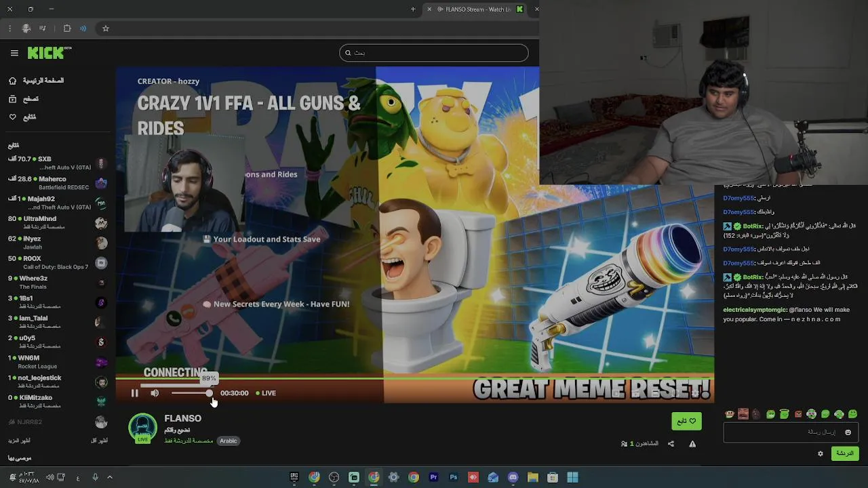Open the player settings gear icon
The height and width of the screenshot is (488, 868).
(696, 393)
